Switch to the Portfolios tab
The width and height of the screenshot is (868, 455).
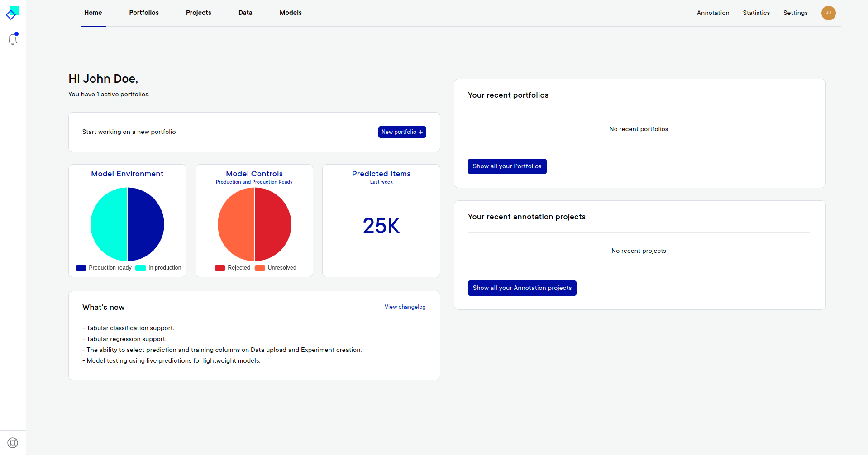(x=144, y=13)
